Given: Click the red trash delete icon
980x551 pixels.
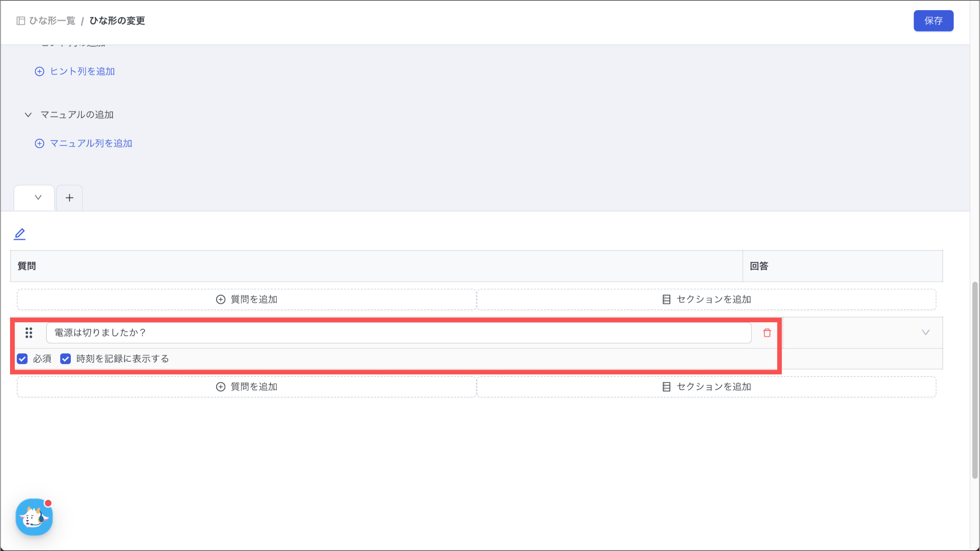Looking at the screenshot, I should pyautogui.click(x=767, y=333).
